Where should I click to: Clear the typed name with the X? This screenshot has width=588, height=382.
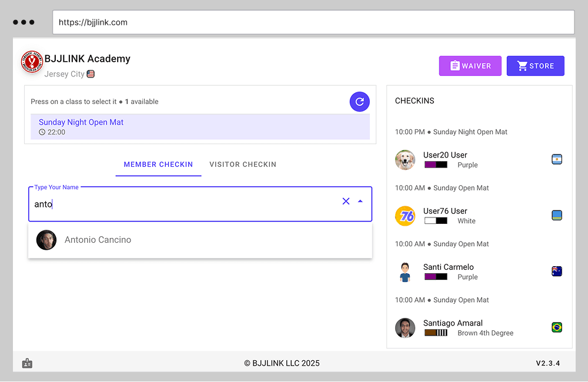point(346,201)
